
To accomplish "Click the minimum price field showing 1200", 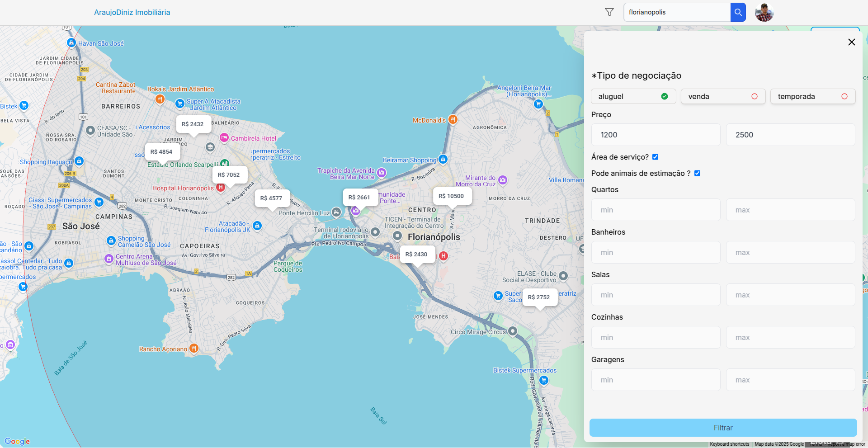I will coord(656,135).
